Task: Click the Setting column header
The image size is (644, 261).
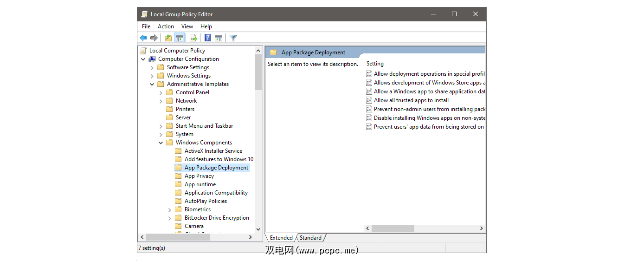Action: coord(375,64)
